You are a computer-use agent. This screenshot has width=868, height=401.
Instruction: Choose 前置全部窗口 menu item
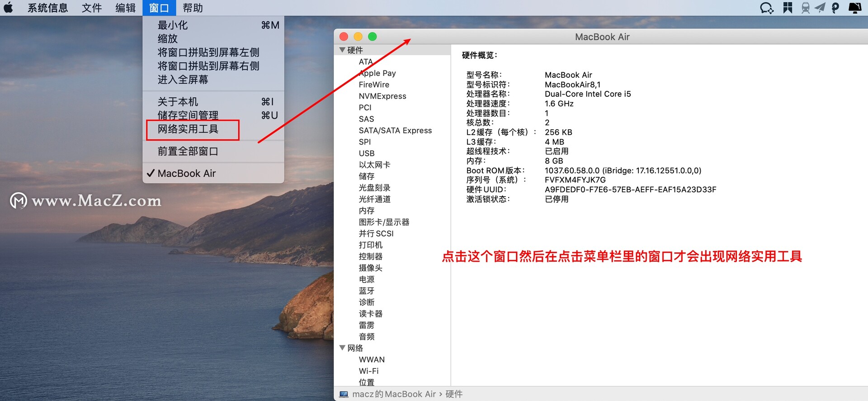(213, 151)
